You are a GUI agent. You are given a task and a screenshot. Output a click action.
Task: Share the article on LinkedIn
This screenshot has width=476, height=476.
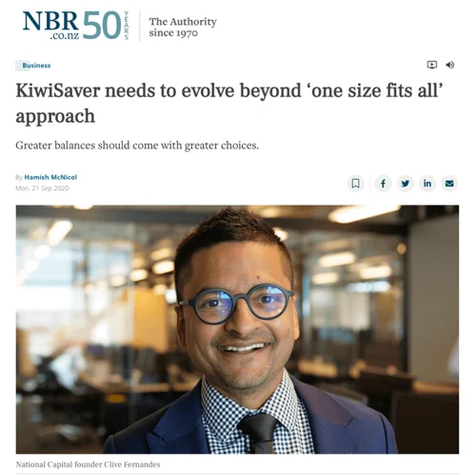coord(427,184)
